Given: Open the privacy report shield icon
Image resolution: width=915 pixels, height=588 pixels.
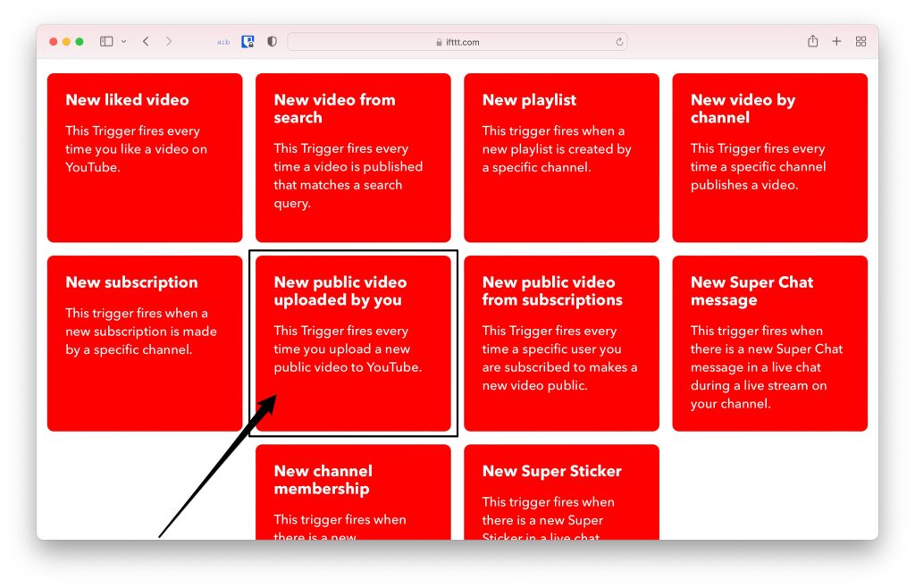Looking at the screenshot, I should (x=272, y=41).
